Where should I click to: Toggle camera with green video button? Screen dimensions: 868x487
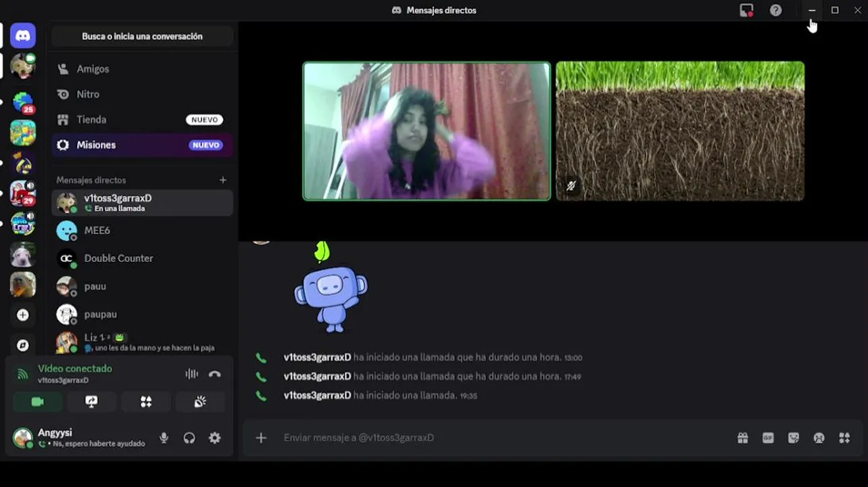(38, 402)
